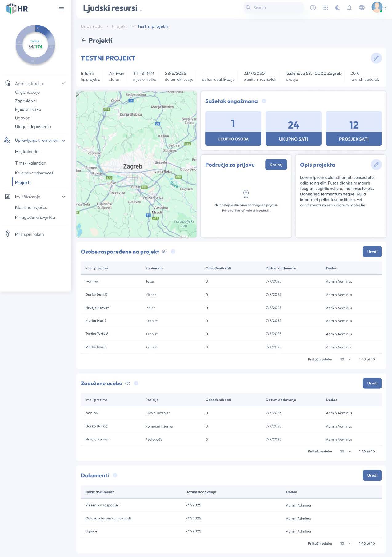Viewport: 392px width, 557px height.
Task: Open Moj kalendar in the sidebar
Action: tap(28, 152)
